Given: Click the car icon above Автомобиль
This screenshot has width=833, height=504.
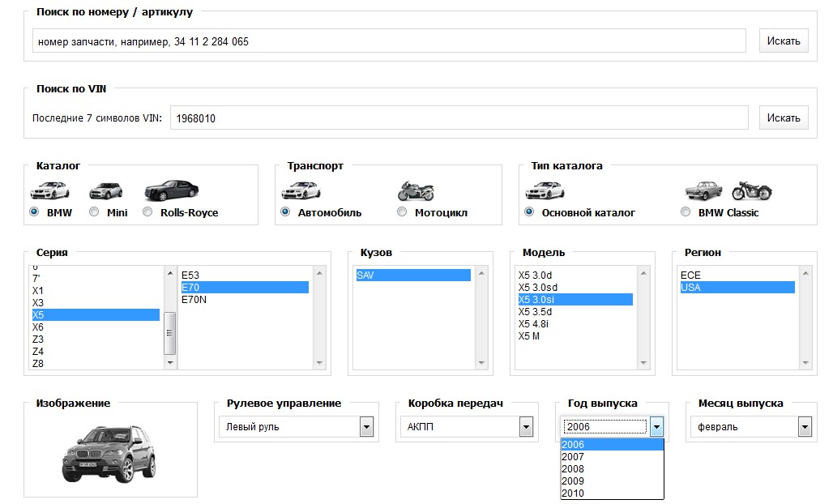Looking at the screenshot, I should coord(301,190).
